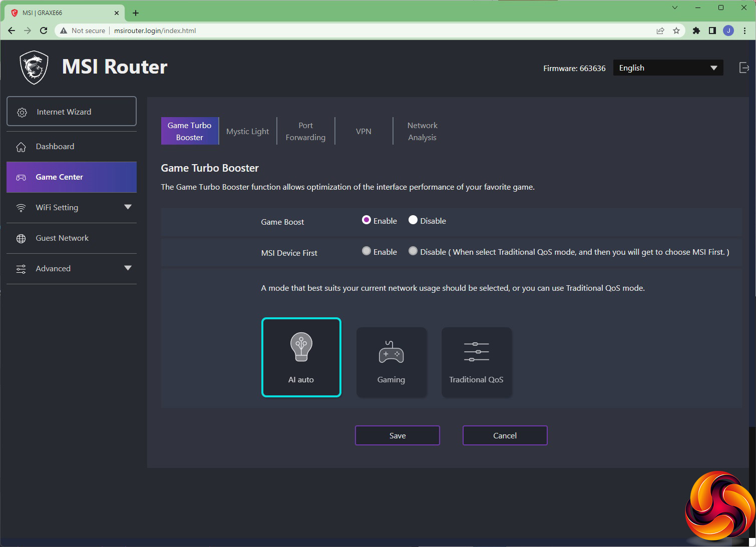The image size is (756, 547).
Task: Expand the WiFi Setting submenu arrow
Action: click(128, 207)
